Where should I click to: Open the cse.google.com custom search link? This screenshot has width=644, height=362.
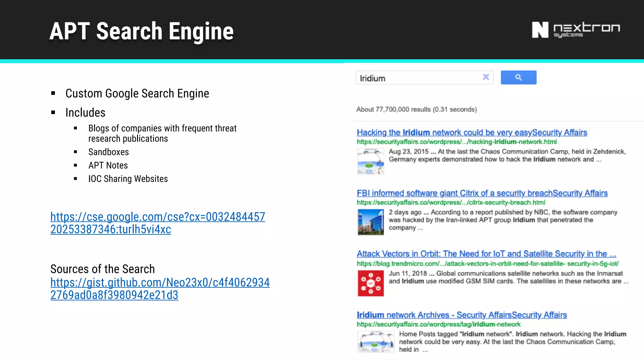tap(158, 223)
